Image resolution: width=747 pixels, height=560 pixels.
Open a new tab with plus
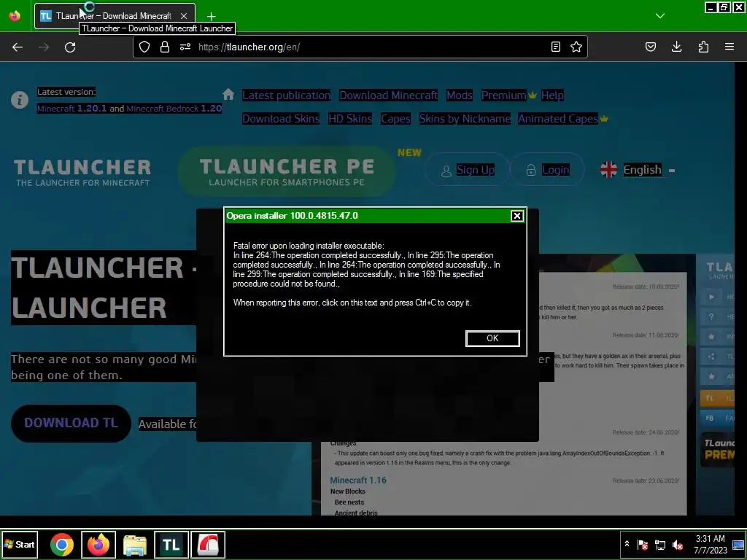[211, 16]
